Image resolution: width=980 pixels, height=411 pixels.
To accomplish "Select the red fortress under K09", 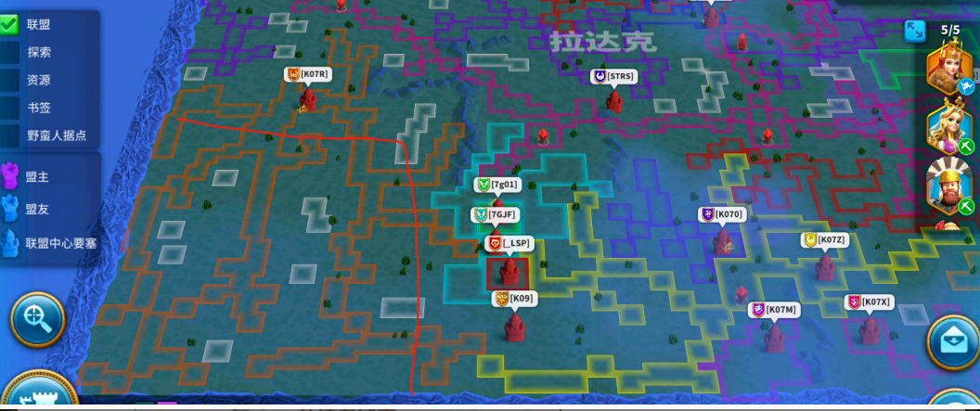I will [x=514, y=328].
